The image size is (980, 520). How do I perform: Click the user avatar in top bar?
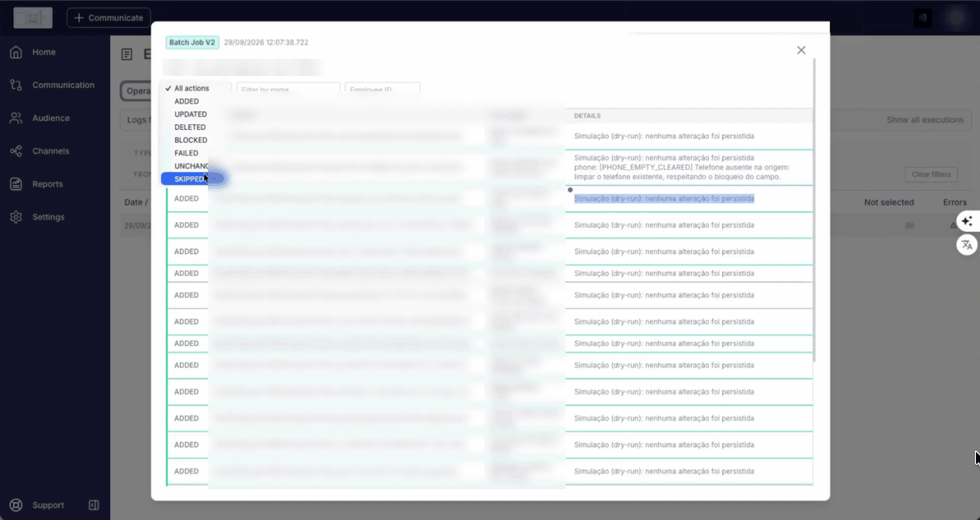coord(956,18)
